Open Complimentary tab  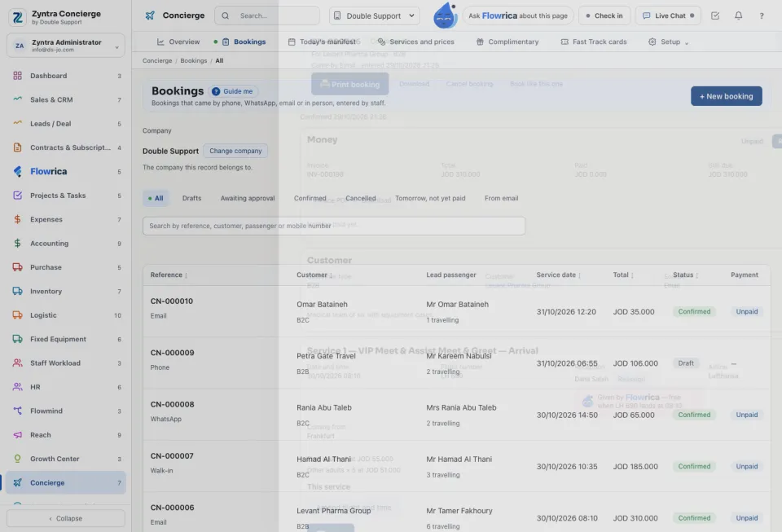(507, 42)
